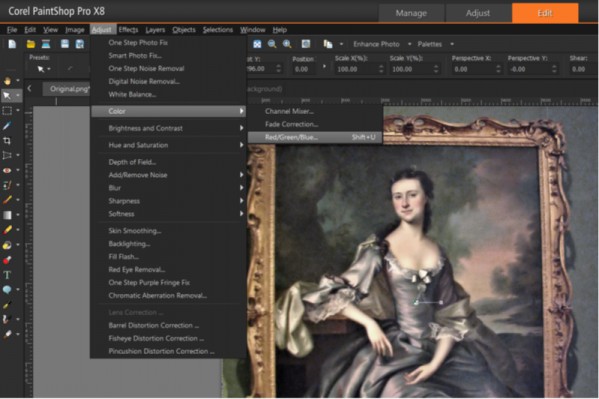Screen dimensions: 599x399
Task: Click the Save disk icon
Action: [x=65, y=44]
